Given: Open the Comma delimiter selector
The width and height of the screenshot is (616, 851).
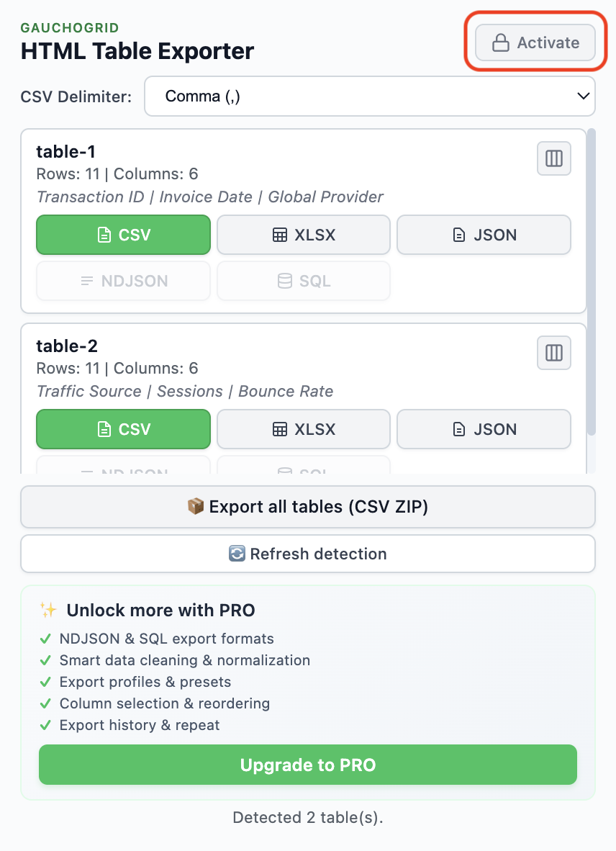Looking at the screenshot, I should 369,96.
